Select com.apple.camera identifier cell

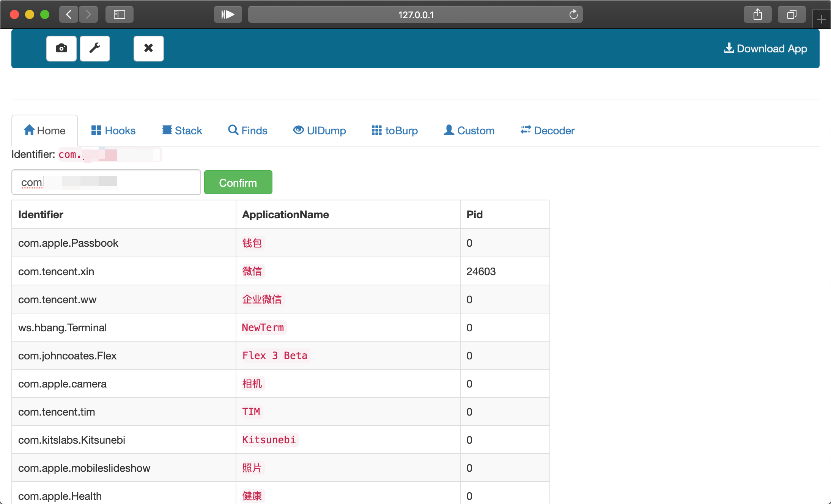124,384
